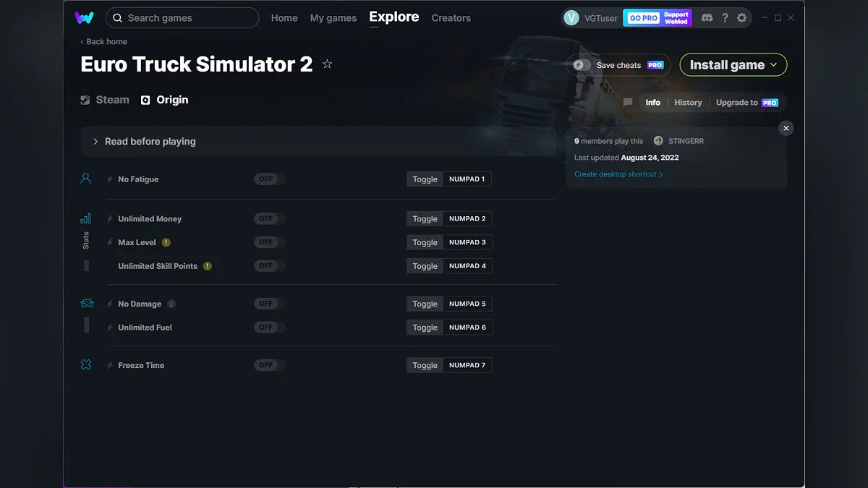Click the Create desktop shortcut link
Screen dimensions: 868x488
(616, 174)
